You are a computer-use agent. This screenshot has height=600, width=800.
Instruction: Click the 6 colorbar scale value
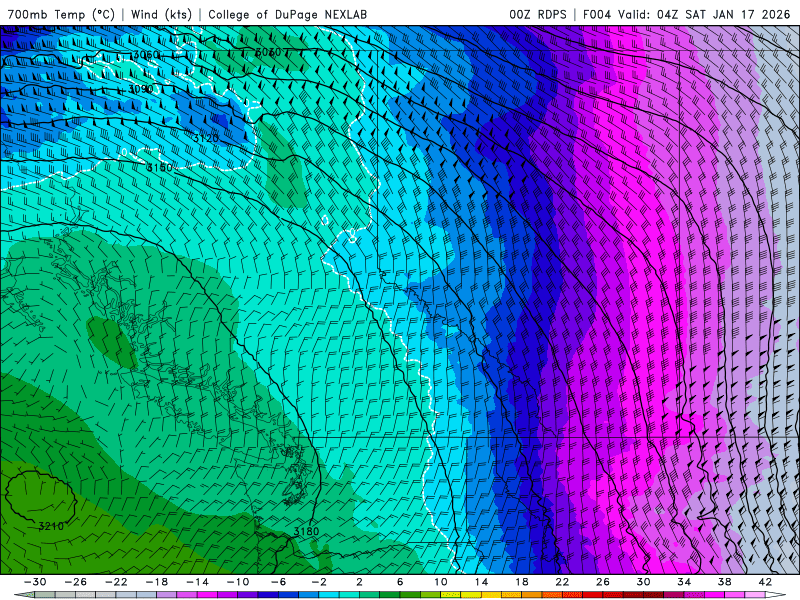(400, 582)
